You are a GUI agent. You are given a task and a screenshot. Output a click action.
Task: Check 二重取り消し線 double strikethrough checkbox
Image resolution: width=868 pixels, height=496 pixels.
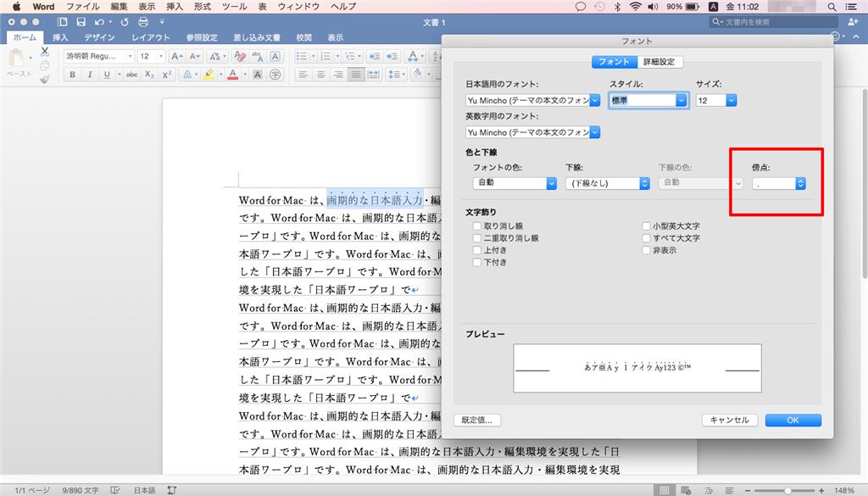tap(476, 238)
